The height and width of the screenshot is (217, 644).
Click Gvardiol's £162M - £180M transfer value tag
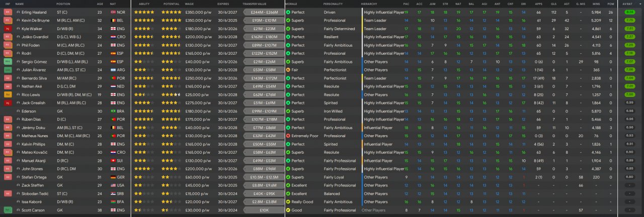coord(264,37)
